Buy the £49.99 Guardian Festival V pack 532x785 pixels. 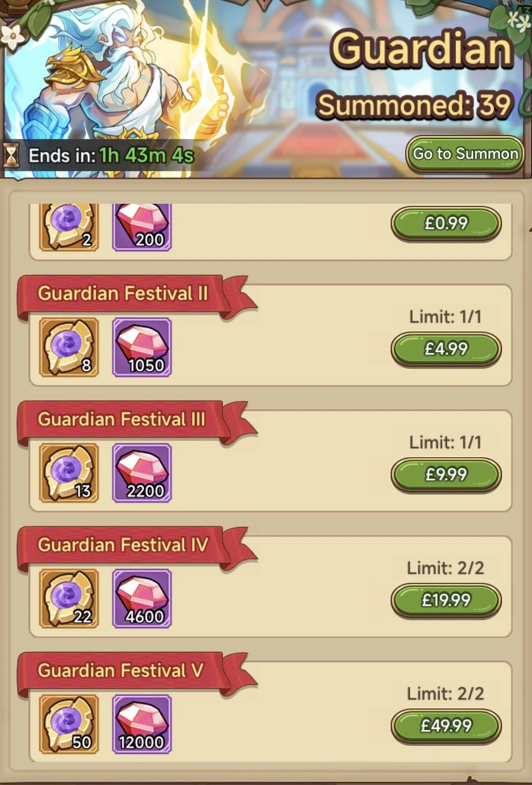pos(446,726)
